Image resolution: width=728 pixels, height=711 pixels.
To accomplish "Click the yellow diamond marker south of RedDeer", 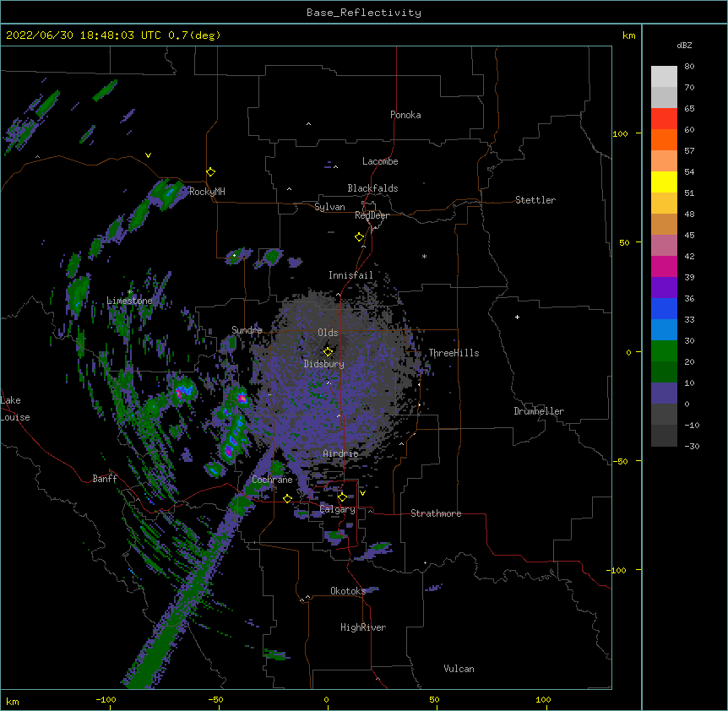I will pos(359,237).
